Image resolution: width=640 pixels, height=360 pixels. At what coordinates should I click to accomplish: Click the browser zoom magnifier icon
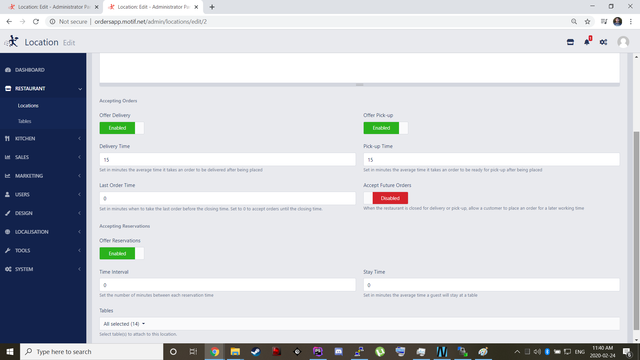(574, 22)
